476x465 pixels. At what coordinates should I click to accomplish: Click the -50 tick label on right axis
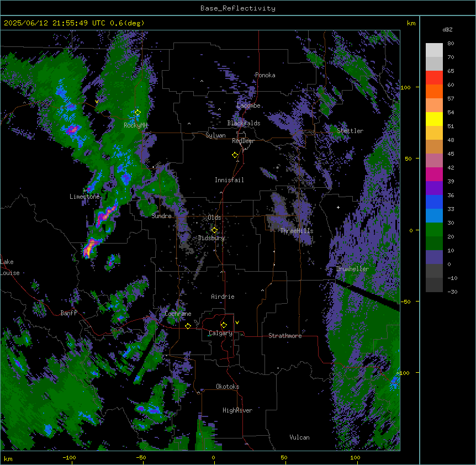click(405, 302)
